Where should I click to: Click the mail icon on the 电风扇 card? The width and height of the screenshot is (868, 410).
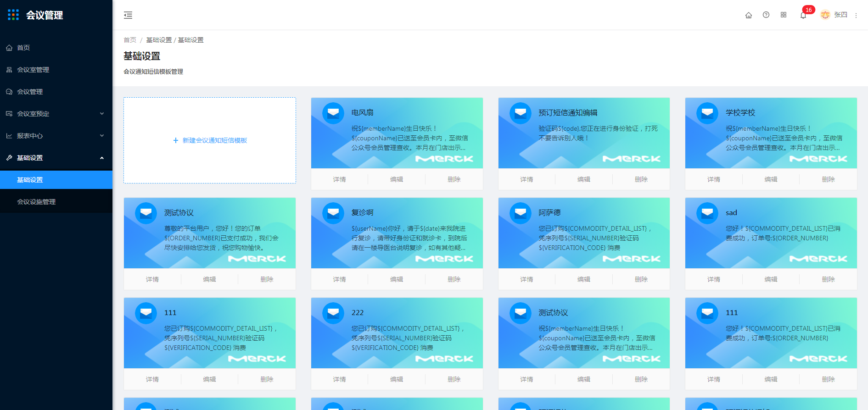coord(333,113)
